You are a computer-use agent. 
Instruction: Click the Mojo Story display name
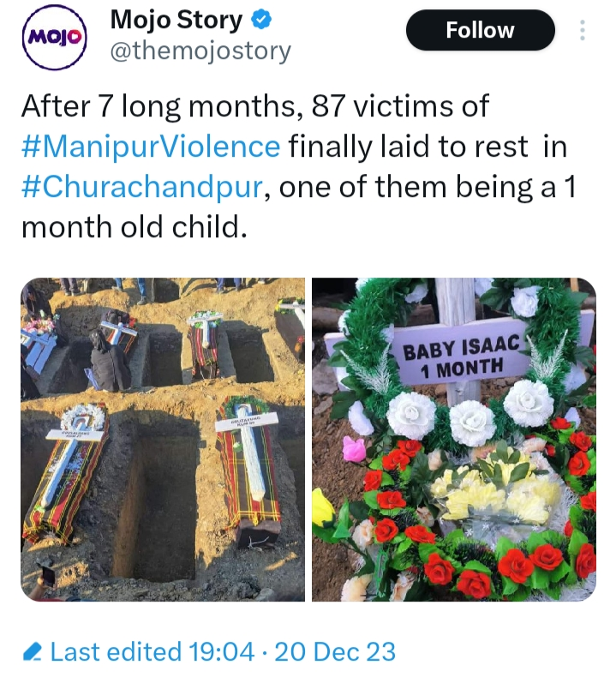pos(176,20)
